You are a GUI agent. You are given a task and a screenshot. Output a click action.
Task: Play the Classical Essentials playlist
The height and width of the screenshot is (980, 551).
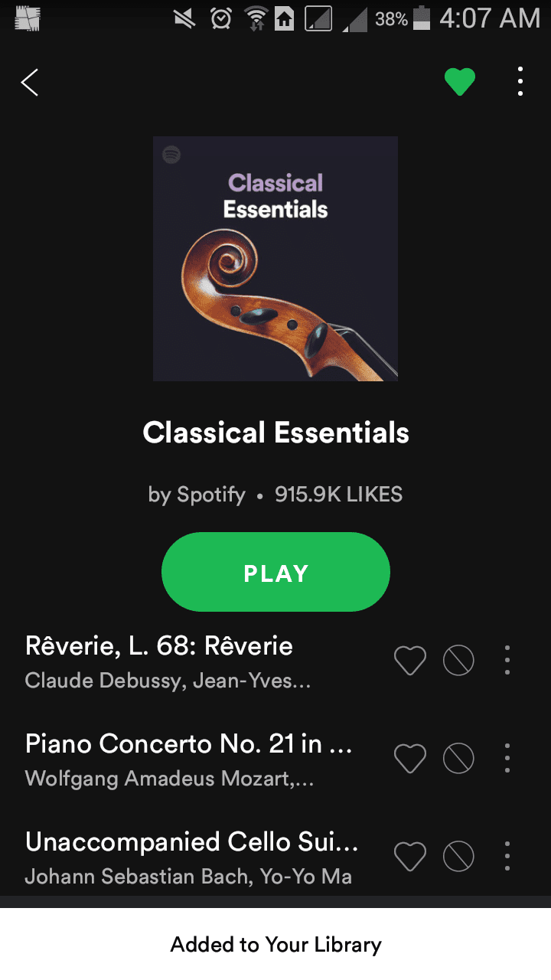275,573
